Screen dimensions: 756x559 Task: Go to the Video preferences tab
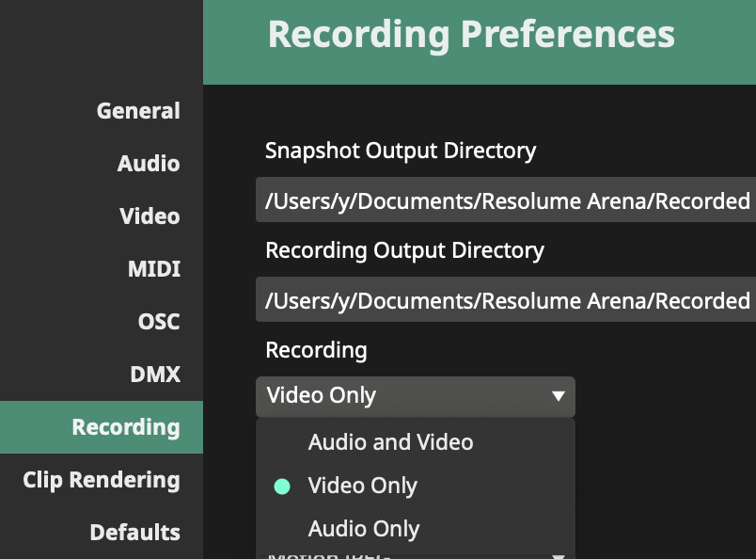coord(150,216)
